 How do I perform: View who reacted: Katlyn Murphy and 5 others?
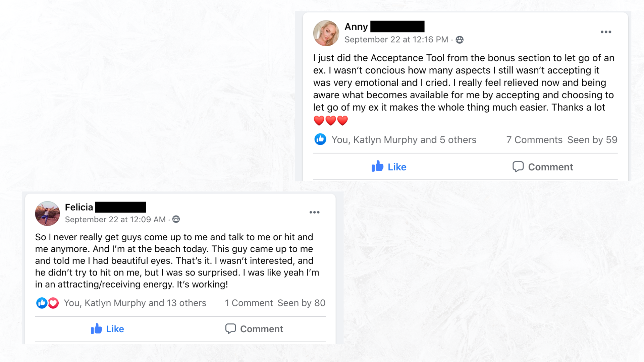tap(404, 140)
